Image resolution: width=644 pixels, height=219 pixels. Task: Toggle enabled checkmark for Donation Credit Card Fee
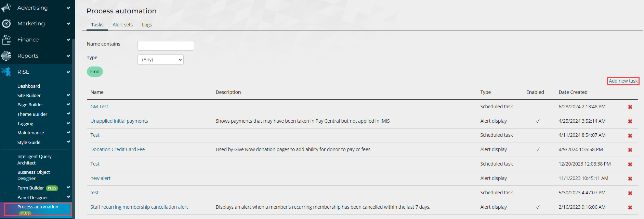point(538,149)
